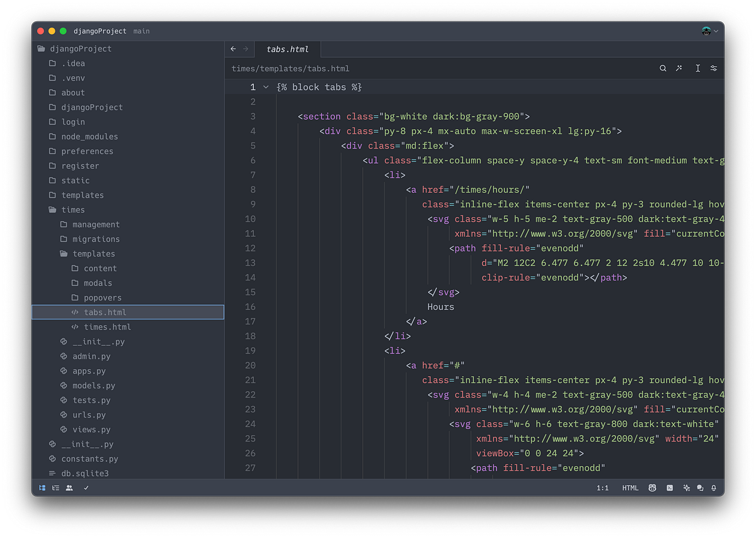Open notifications via the bell icon

click(713, 488)
